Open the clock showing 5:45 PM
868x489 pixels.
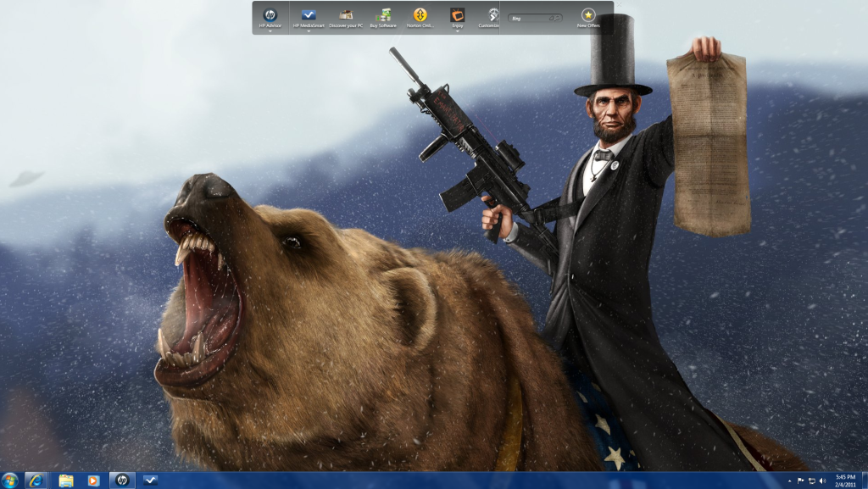[845, 481]
